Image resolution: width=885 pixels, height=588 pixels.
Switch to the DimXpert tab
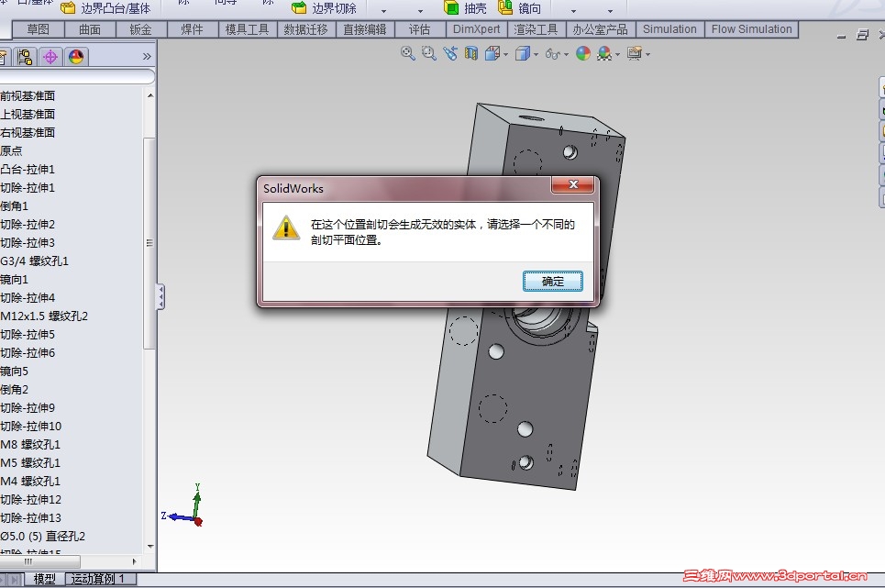[x=476, y=29]
